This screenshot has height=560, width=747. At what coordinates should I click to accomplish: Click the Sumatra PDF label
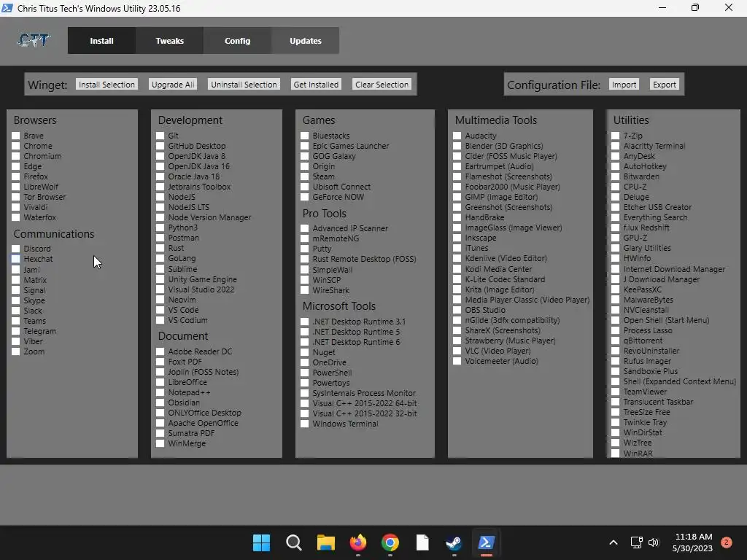pos(191,433)
